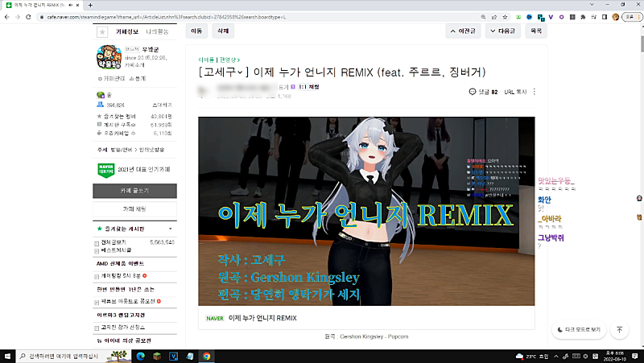This screenshot has width=644, height=363.
Task: Click the member count people icon
Action: pos(100,105)
